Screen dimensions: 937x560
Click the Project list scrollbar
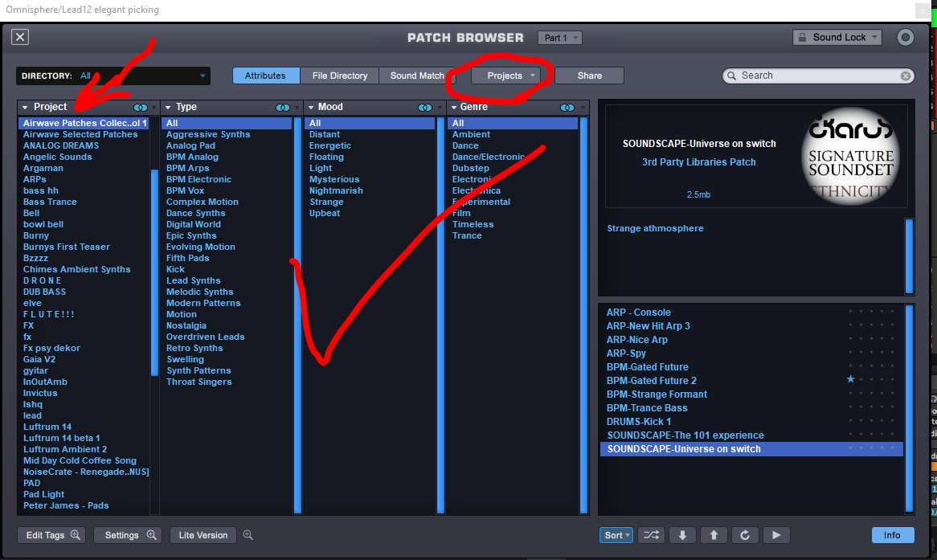154,272
